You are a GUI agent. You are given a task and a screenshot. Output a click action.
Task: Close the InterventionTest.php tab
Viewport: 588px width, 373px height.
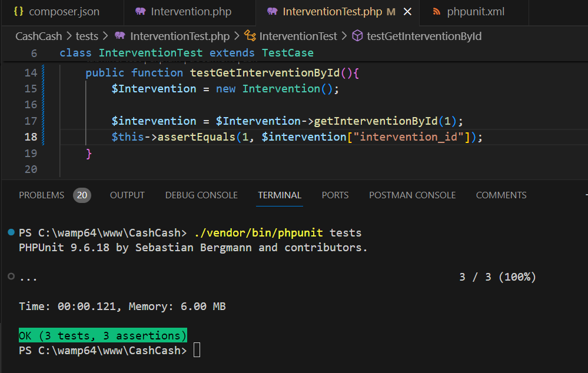pos(408,12)
